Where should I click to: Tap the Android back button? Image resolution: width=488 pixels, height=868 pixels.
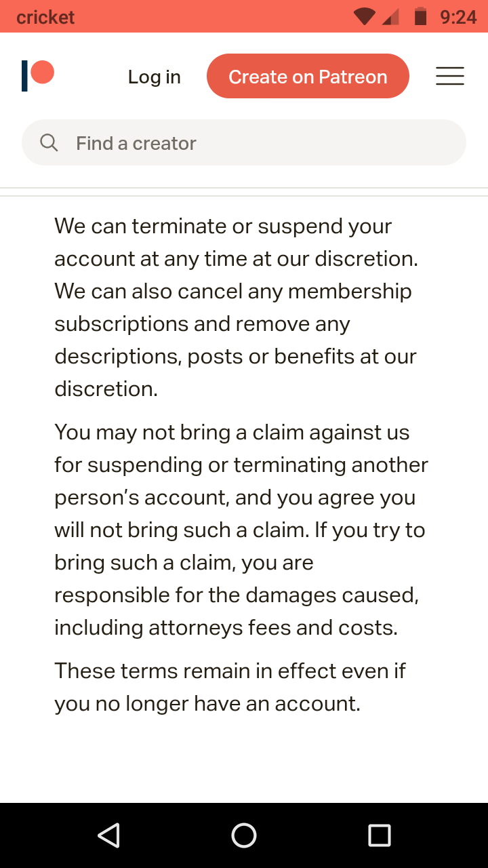point(108,835)
